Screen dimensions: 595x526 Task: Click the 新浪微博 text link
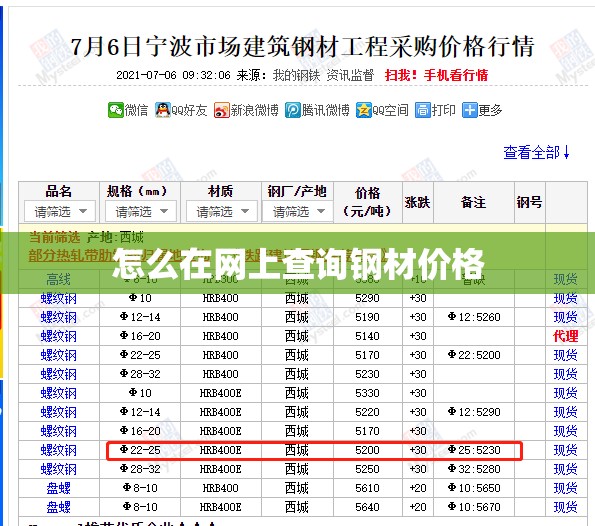[x=254, y=110]
